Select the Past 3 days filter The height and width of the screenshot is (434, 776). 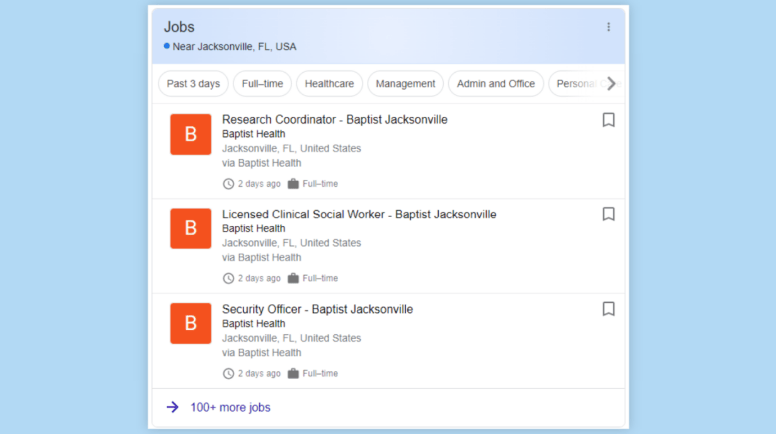tap(193, 84)
